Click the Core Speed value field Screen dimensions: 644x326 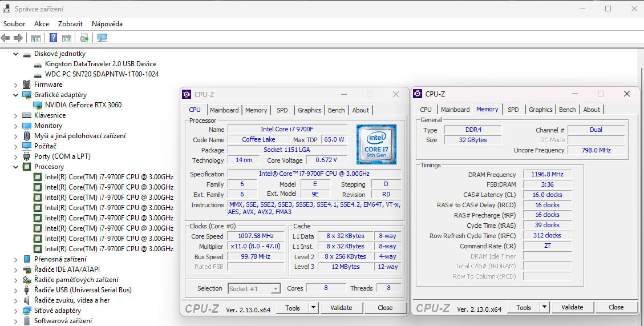[256, 236]
